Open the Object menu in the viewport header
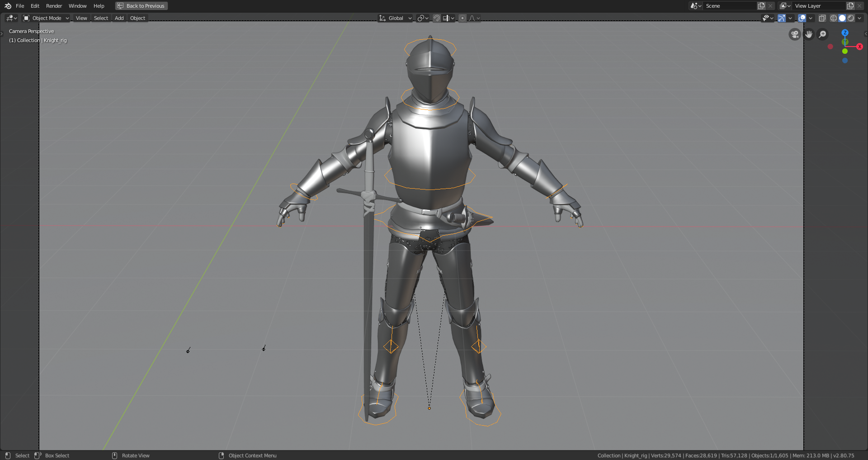 (x=137, y=18)
